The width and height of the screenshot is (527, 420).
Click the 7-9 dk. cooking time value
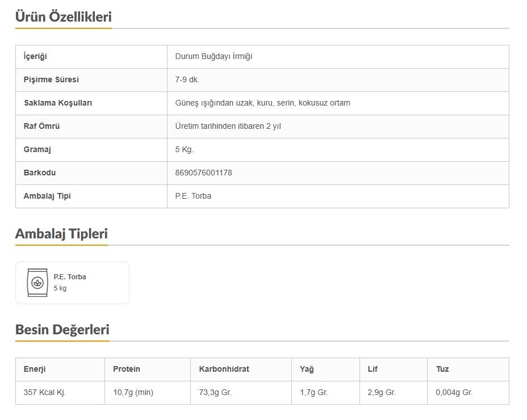tap(187, 80)
